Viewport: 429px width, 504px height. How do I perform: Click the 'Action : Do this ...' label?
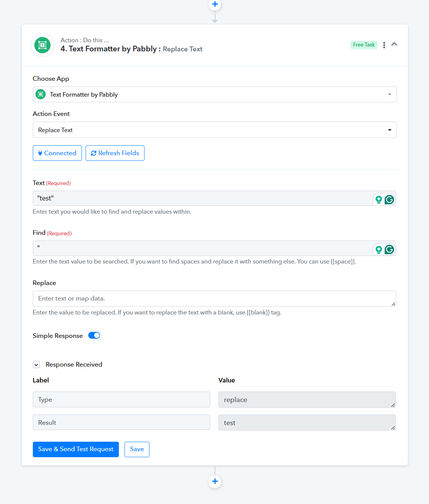click(x=85, y=40)
